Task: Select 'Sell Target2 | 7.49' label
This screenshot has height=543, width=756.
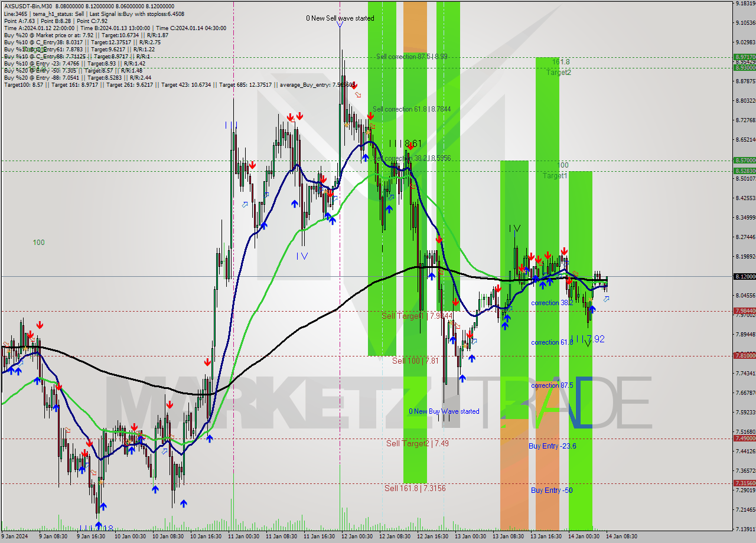Action: 417,443
